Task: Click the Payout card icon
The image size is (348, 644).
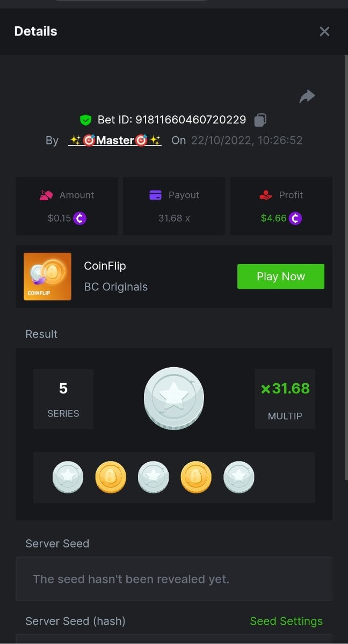Action: pos(156,195)
